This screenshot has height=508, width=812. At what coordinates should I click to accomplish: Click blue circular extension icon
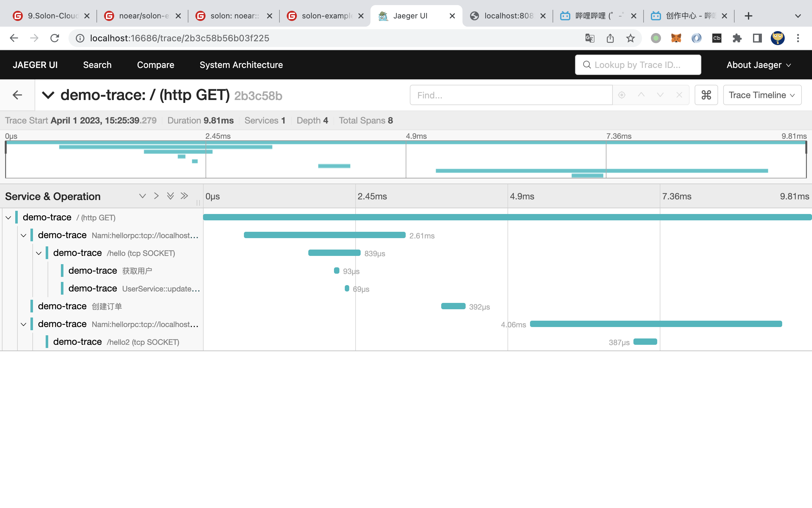tap(696, 38)
